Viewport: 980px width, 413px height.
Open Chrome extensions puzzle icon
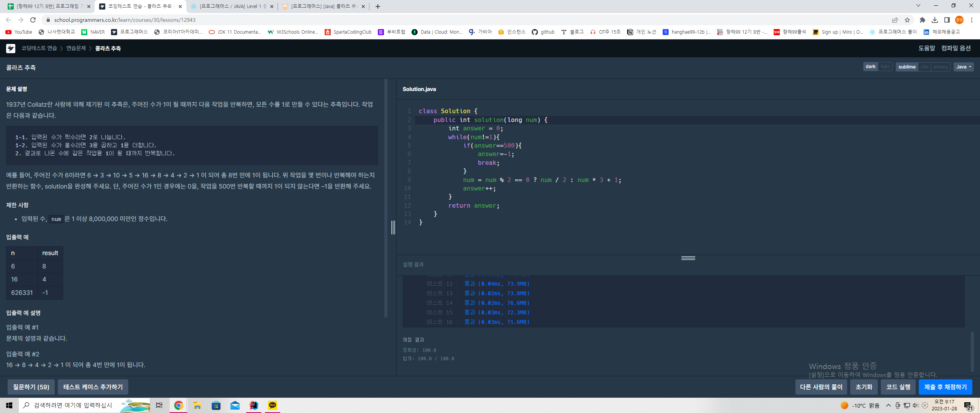pos(923,20)
